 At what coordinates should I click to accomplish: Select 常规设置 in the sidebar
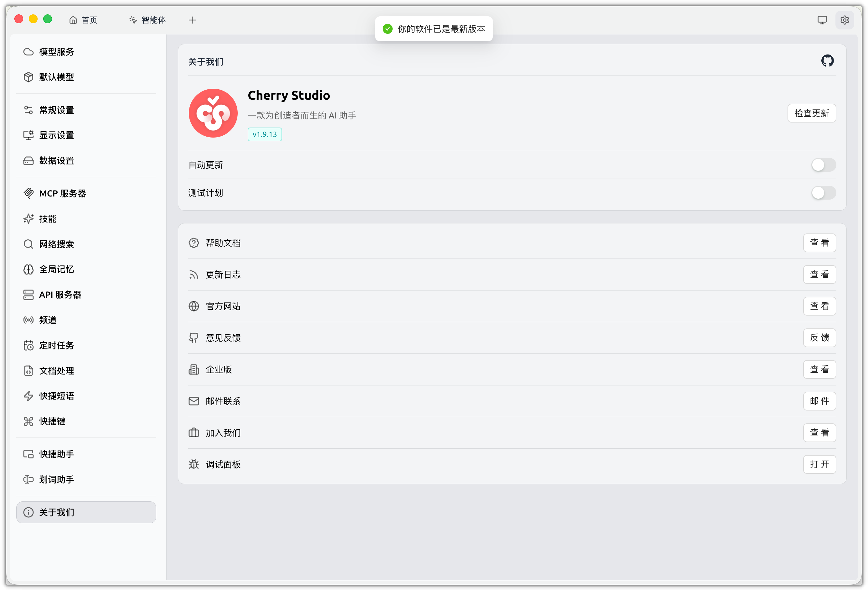(86, 110)
